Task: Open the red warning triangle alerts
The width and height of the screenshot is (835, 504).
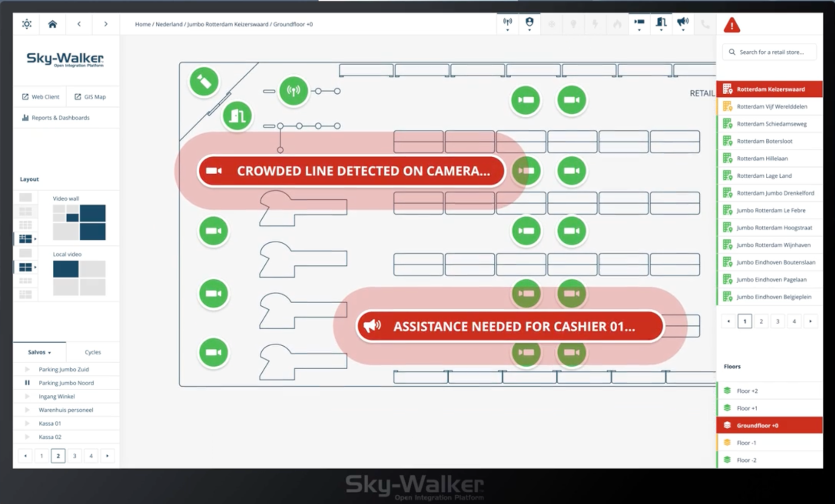Action: coord(732,25)
